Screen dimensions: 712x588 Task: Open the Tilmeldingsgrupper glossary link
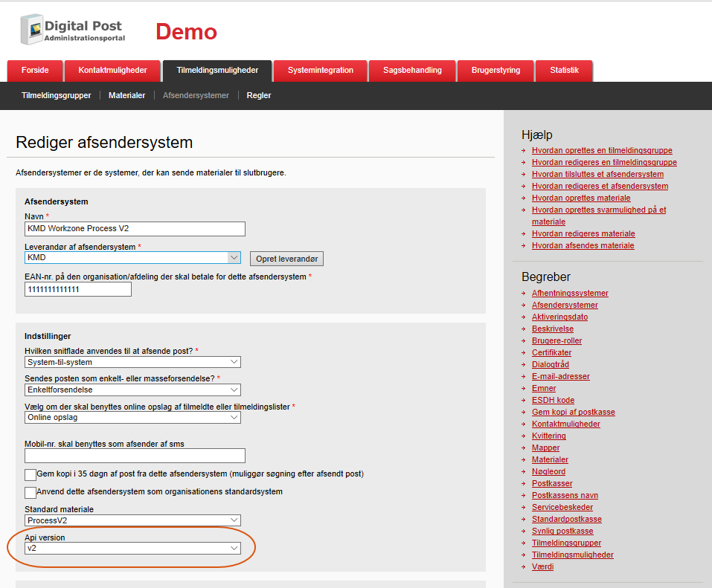click(566, 543)
